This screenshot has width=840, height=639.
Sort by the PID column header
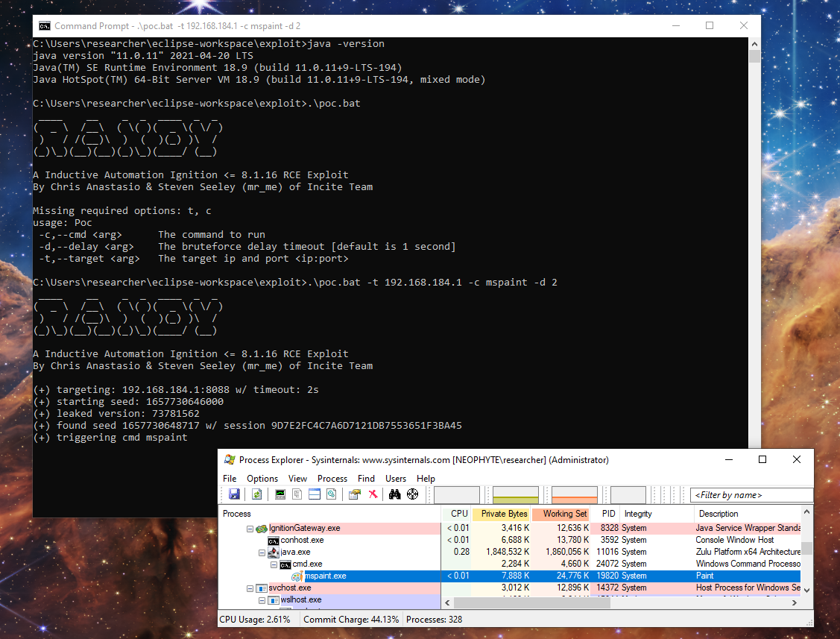[606, 514]
